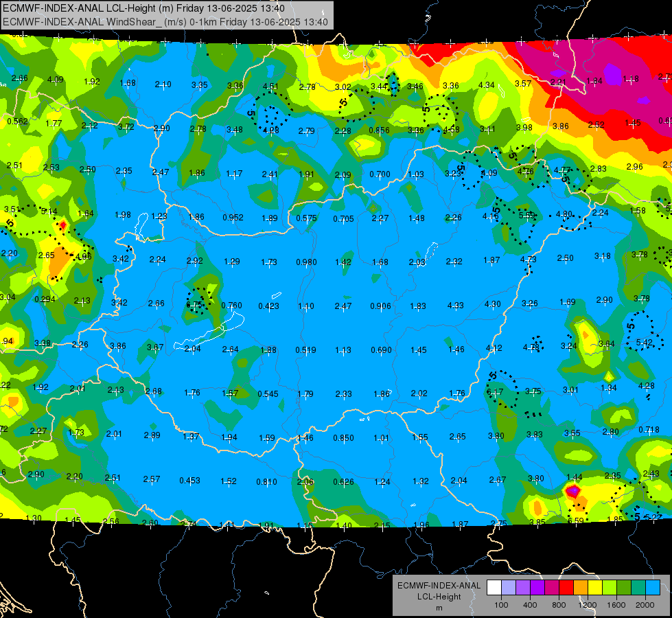This screenshot has height=618, width=672.
Task: Click the wind shear value 4.51
Action: point(270,87)
